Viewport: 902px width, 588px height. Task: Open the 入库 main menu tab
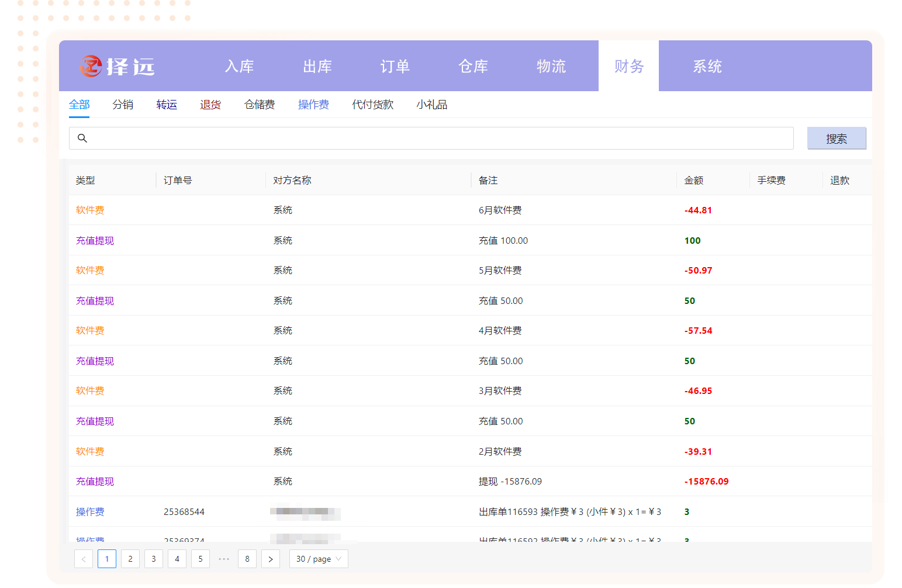click(240, 66)
